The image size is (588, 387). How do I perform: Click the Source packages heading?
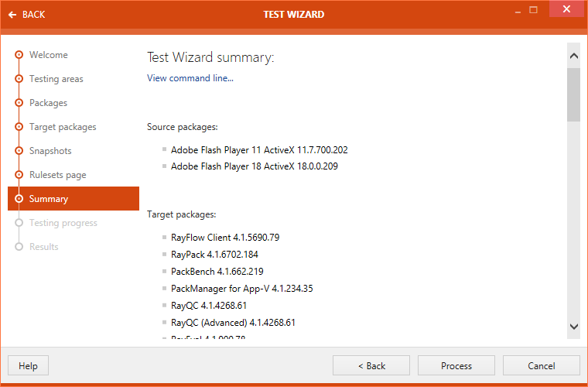[183, 127]
